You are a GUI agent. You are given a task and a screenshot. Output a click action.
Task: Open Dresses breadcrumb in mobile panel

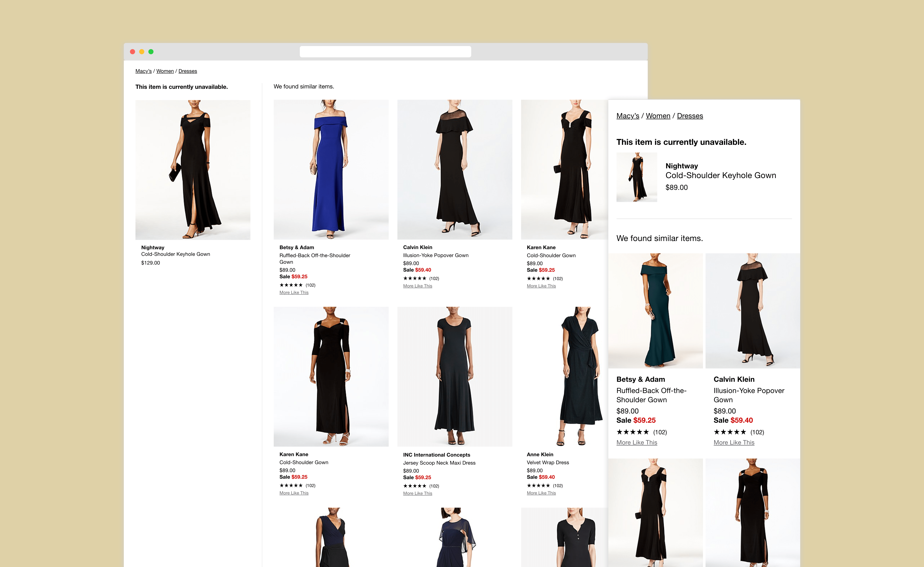[690, 116]
